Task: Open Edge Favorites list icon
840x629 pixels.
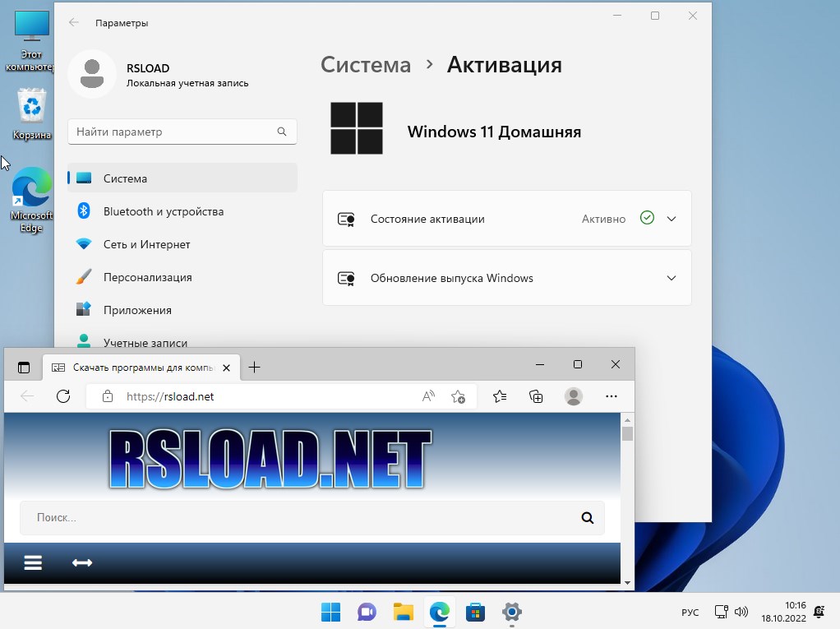Action: click(x=499, y=396)
